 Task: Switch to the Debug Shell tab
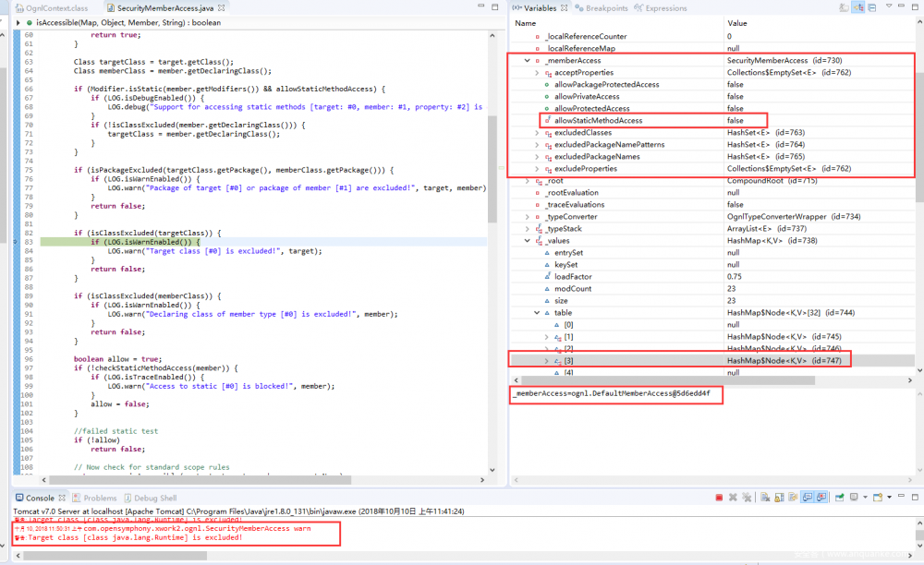(154, 498)
